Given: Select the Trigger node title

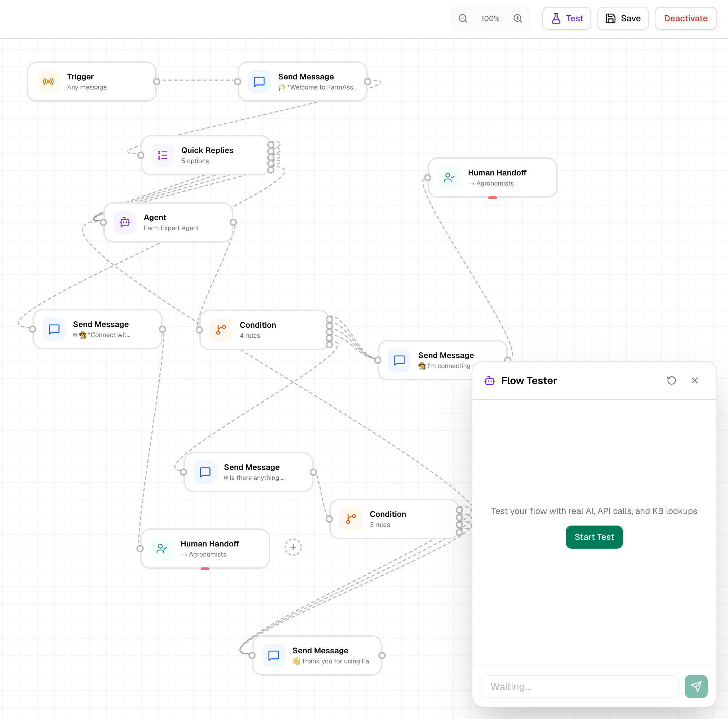Looking at the screenshot, I should (80, 77).
